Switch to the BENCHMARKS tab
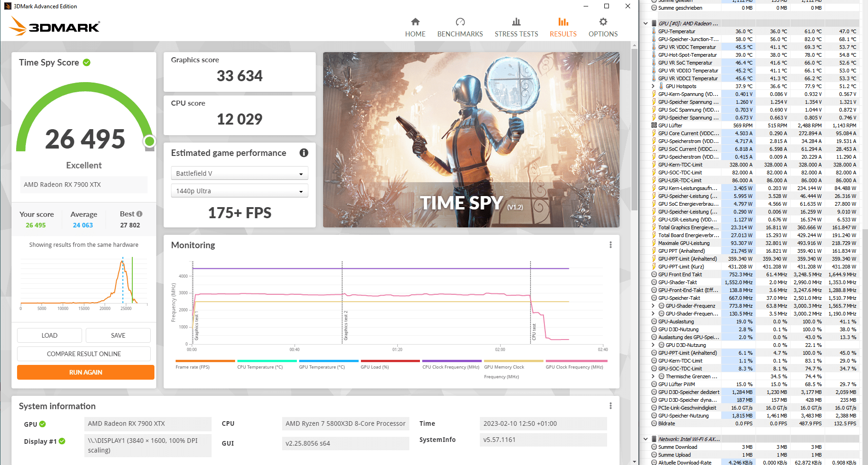This screenshot has height=465, width=868. point(460,28)
